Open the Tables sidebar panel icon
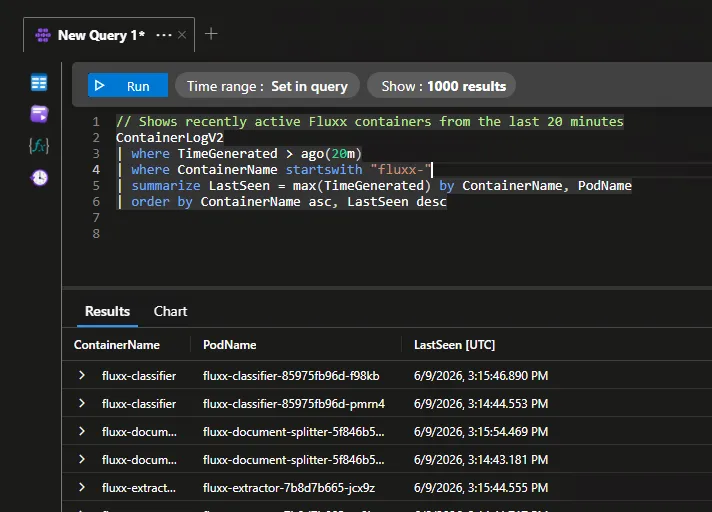This screenshot has width=712, height=512. [x=39, y=83]
